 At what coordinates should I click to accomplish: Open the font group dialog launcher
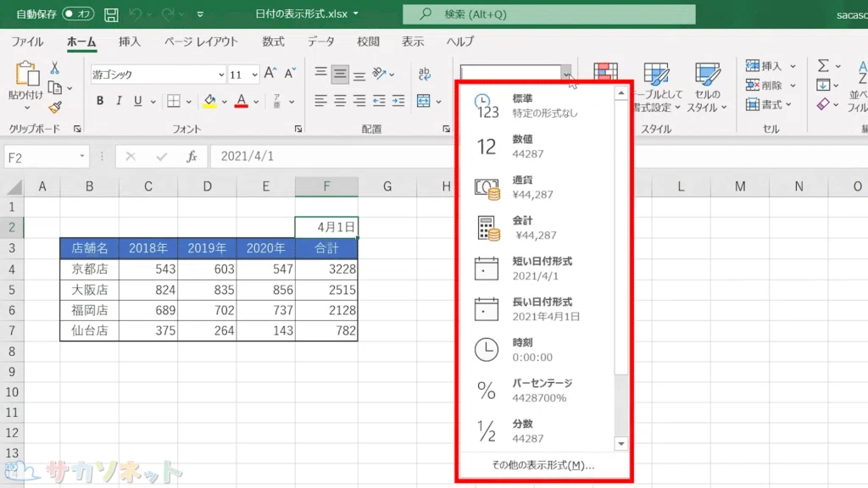pos(298,129)
